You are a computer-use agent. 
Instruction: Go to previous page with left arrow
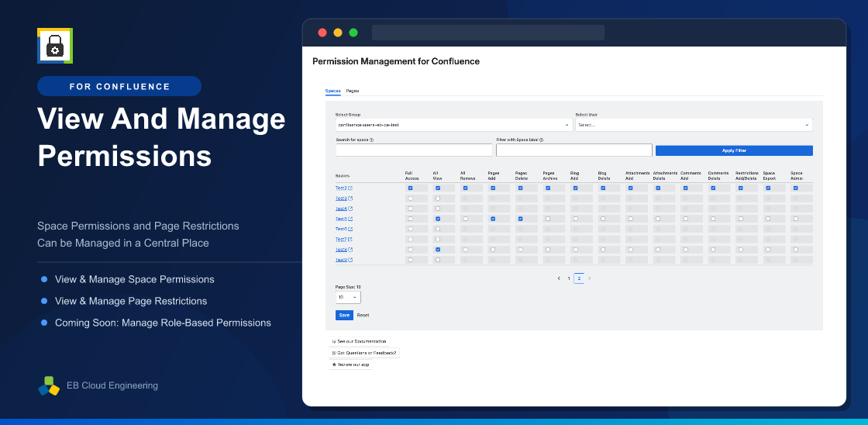tap(559, 278)
